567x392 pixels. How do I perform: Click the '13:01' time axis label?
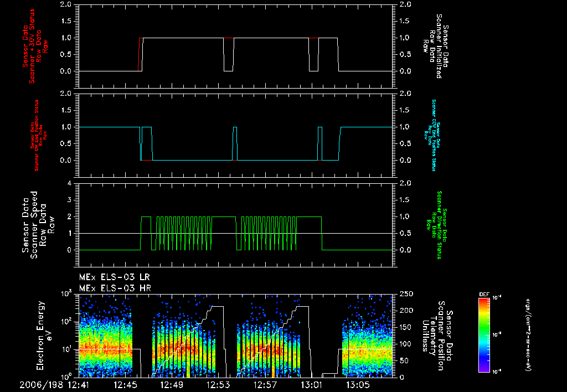[311, 385]
